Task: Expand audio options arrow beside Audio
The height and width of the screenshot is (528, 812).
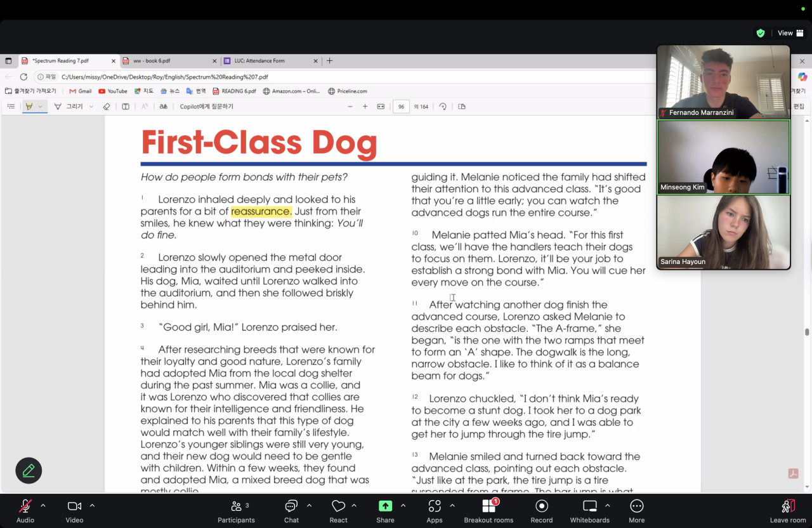Action: click(x=43, y=506)
